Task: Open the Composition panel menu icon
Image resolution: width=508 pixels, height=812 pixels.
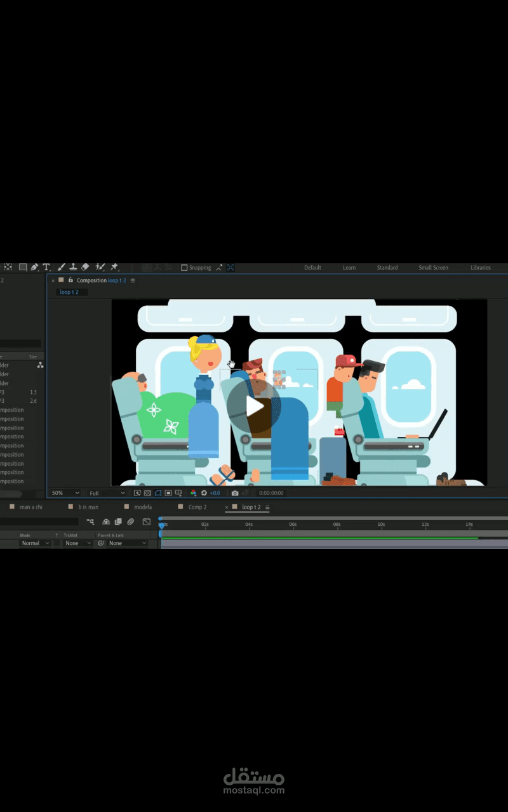Action: coord(133,280)
